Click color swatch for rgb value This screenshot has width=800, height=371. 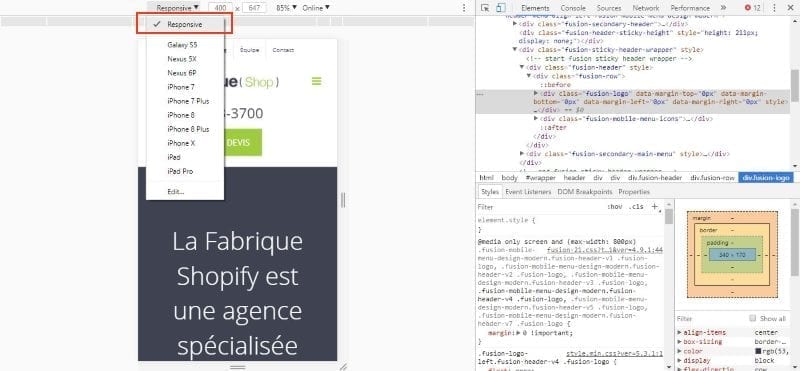click(x=758, y=352)
